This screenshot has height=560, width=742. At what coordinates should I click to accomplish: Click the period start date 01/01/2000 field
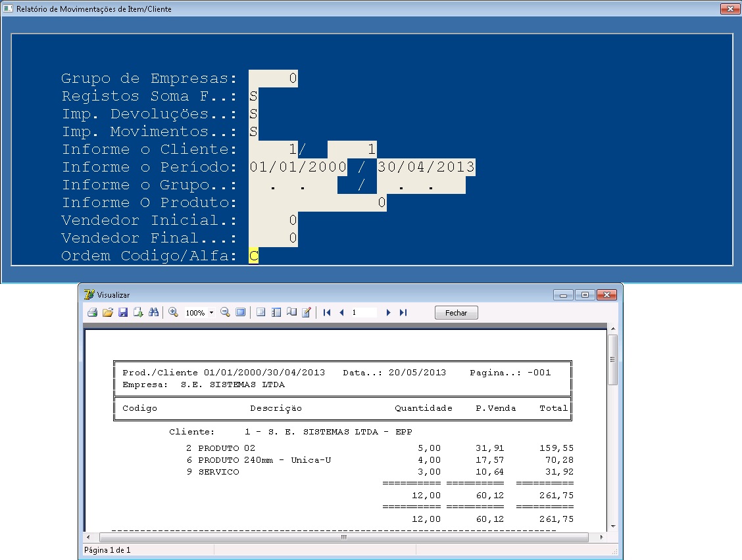click(x=298, y=167)
